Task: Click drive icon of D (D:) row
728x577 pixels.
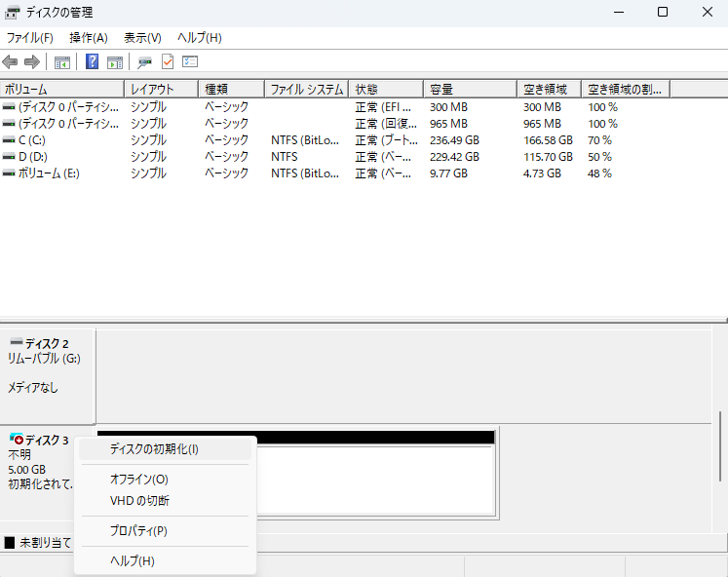Action: (9, 157)
